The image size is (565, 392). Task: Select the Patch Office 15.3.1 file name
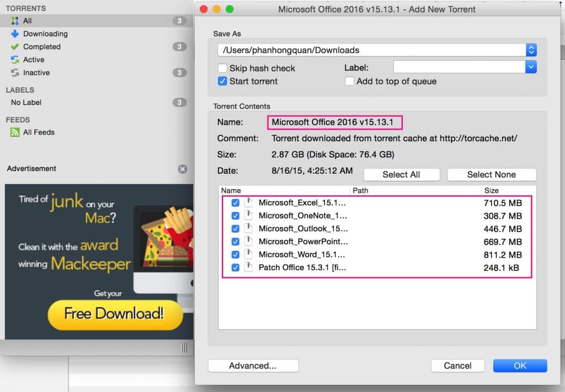(x=302, y=267)
